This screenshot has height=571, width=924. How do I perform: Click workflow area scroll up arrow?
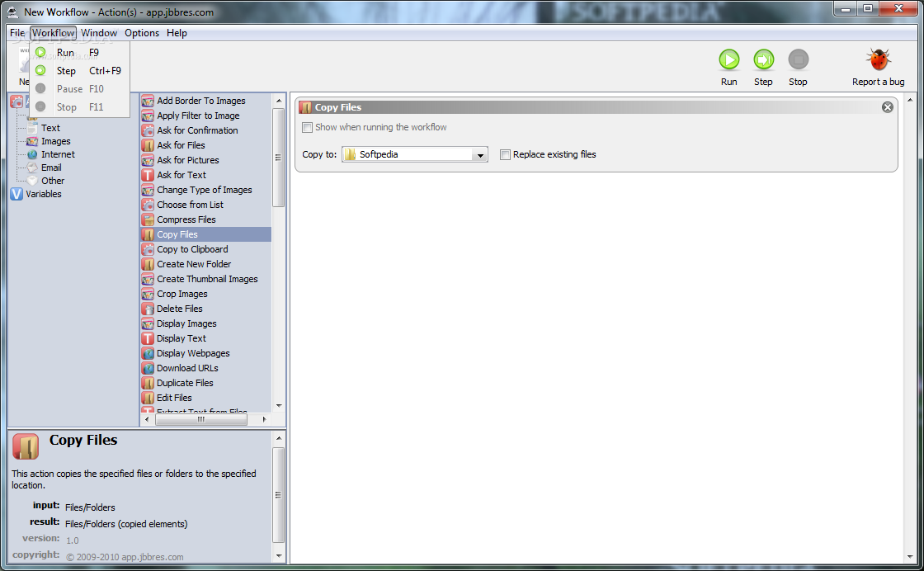pos(911,100)
